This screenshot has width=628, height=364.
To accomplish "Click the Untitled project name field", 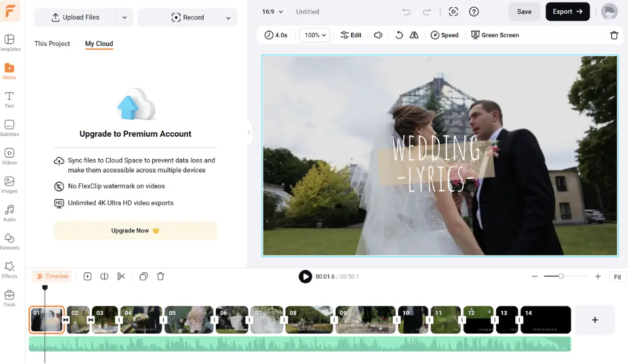I will (307, 12).
